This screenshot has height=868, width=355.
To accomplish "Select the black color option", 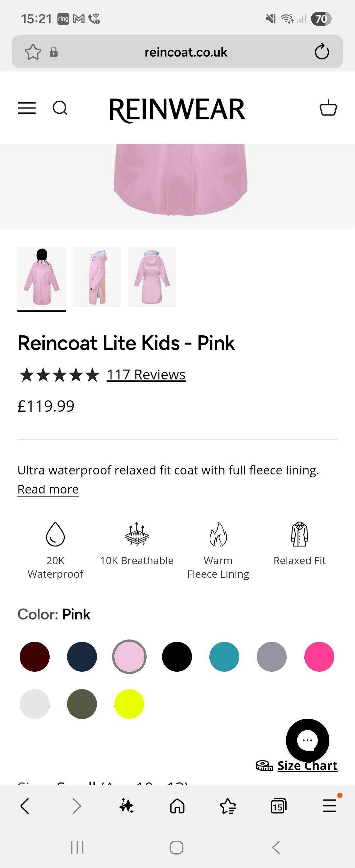I will coord(177,657).
